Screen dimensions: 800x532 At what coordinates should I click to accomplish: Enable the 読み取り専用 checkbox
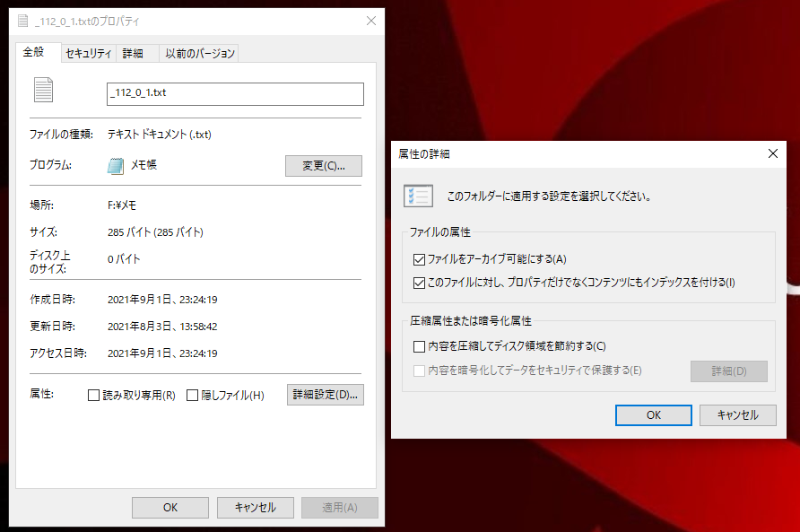[93, 395]
